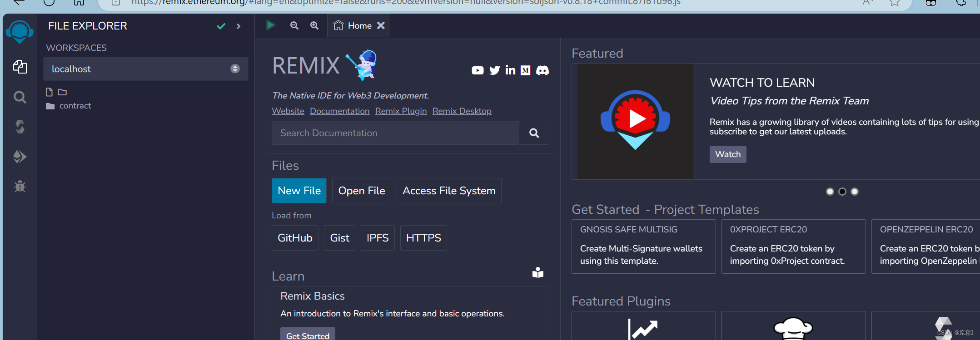The image size is (980, 340).
Task: Click Access File System button
Action: (449, 191)
